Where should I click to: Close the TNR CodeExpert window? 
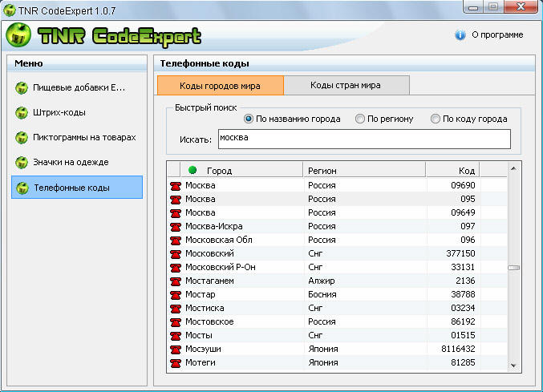(x=521, y=6)
